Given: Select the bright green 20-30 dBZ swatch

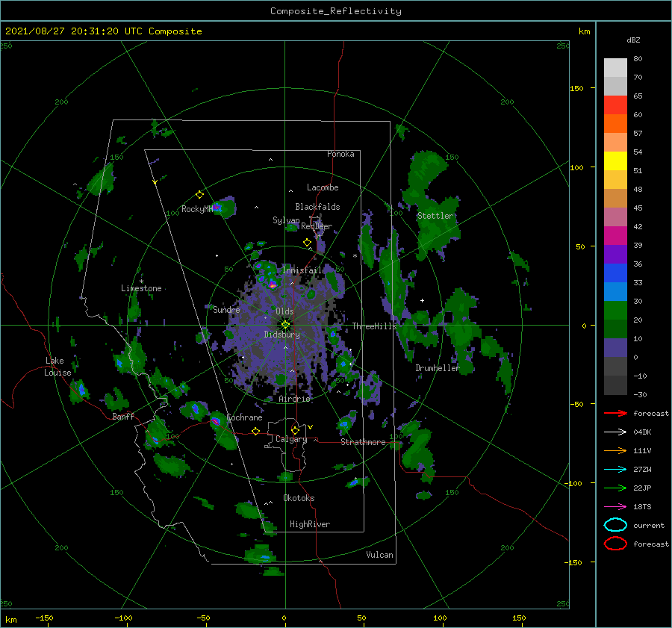Looking at the screenshot, I should tap(615, 310).
